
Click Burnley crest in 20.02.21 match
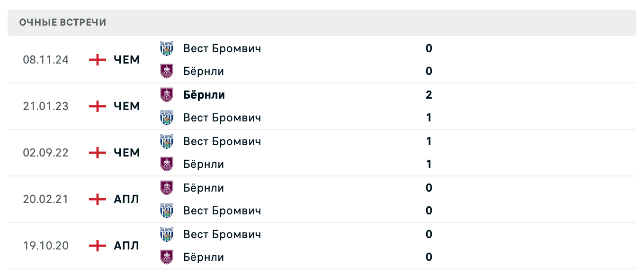(x=167, y=188)
